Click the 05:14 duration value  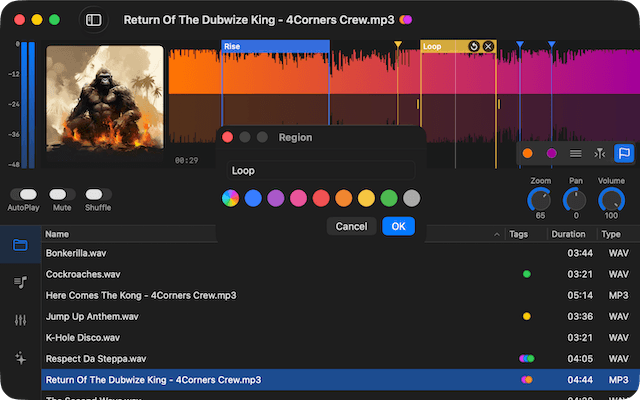tap(580, 295)
